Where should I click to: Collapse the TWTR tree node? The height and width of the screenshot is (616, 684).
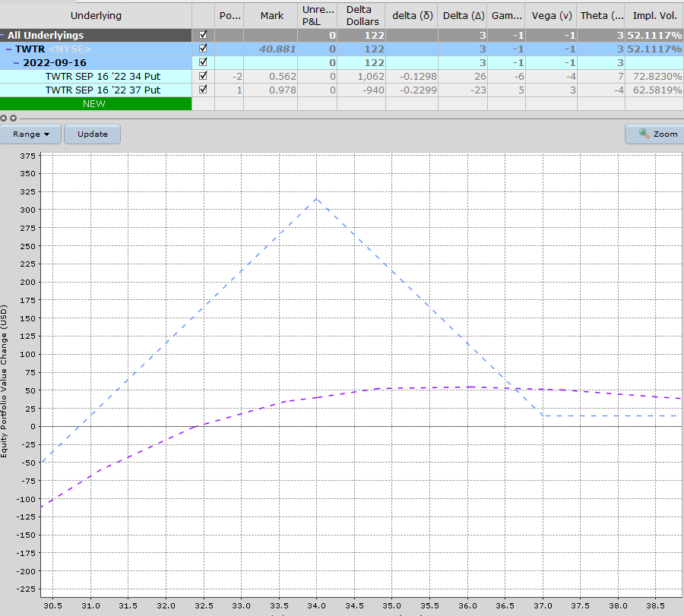coord(7,49)
